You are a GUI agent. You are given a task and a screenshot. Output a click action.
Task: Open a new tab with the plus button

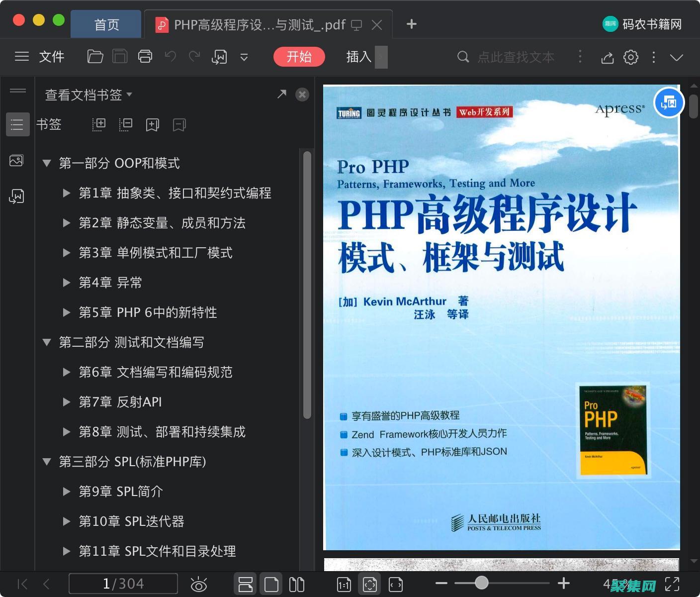(x=411, y=24)
